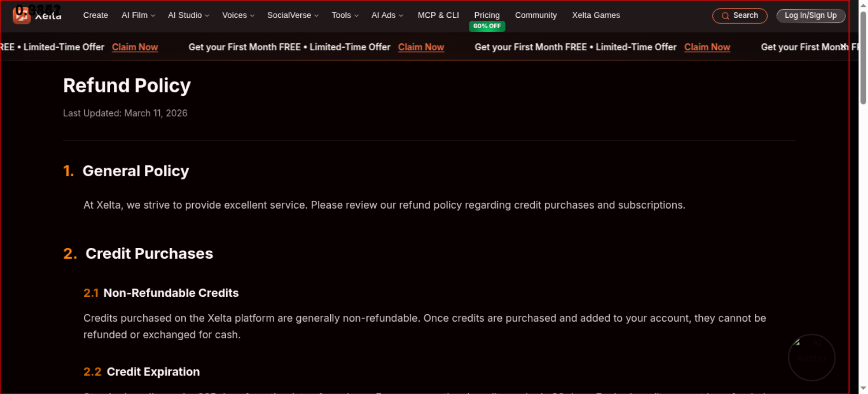Visit the Community page
868x394 pixels.
(x=536, y=15)
